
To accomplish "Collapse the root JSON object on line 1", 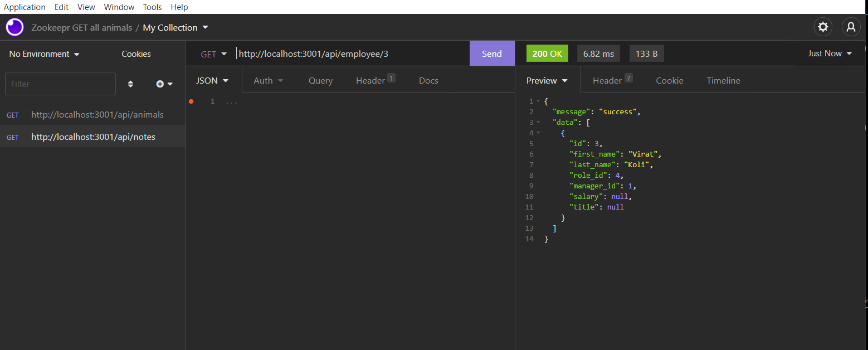I will tap(537, 101).
